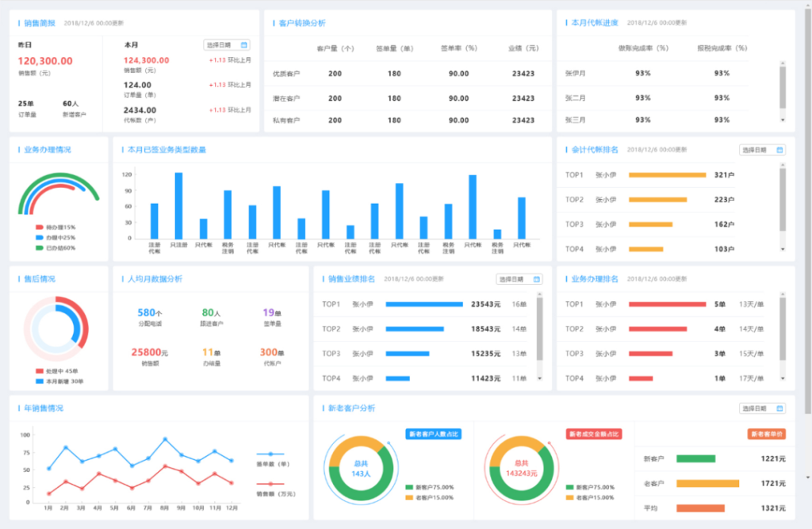The image size is (812, 529).
Task: Click the calendar icon in 销售简报 date picker
Action: coord(244,45)
